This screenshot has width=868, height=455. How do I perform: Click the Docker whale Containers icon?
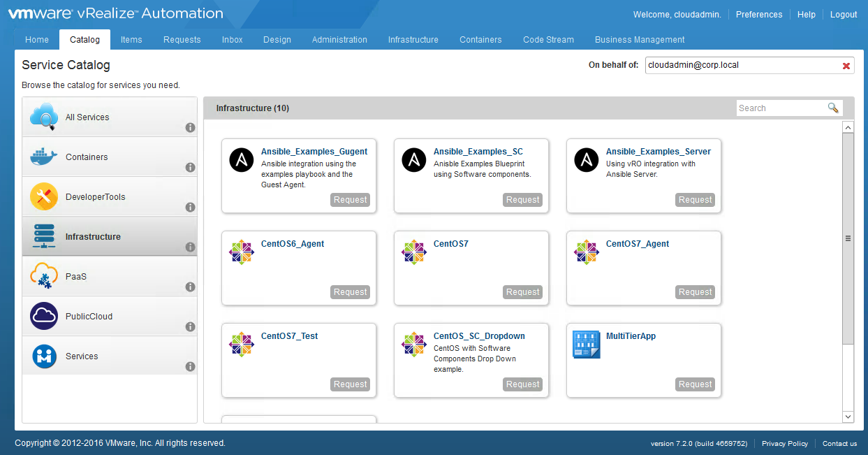pyautogui.click(x=44, y=157)
